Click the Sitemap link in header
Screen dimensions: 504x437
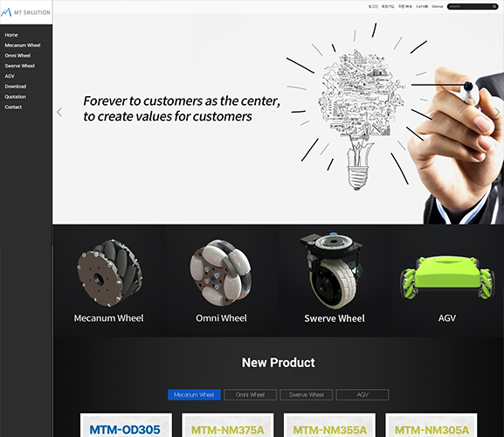click(437, 6)
